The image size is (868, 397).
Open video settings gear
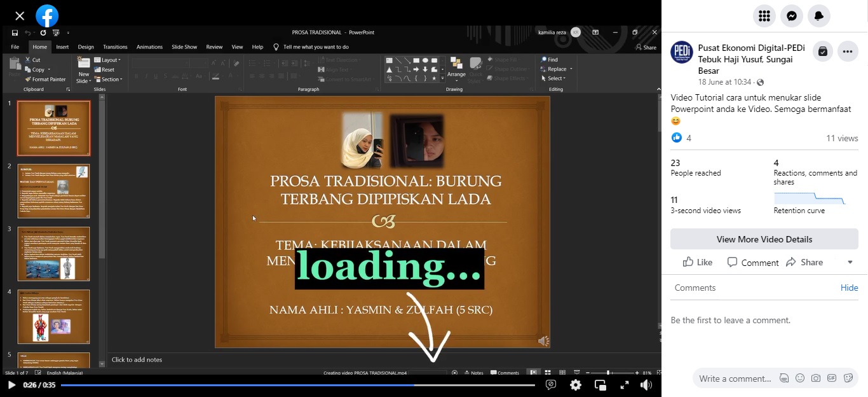click(x=576, y=385)
